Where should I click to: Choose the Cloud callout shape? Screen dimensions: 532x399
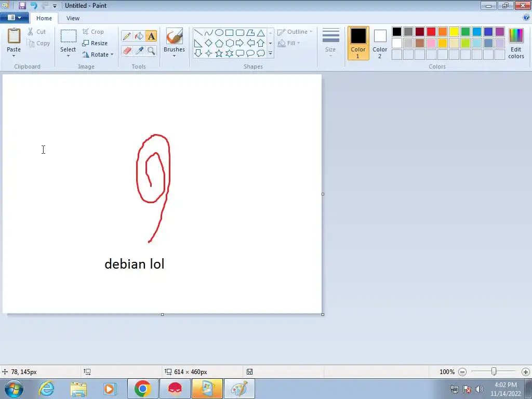[261, 54]
